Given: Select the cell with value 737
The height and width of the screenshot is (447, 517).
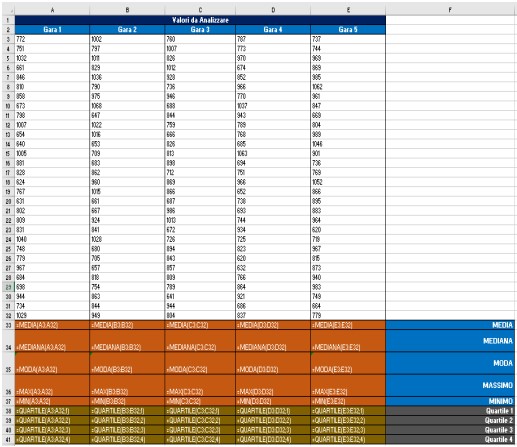Looking at the screenshot, I should tap(348, 39).
